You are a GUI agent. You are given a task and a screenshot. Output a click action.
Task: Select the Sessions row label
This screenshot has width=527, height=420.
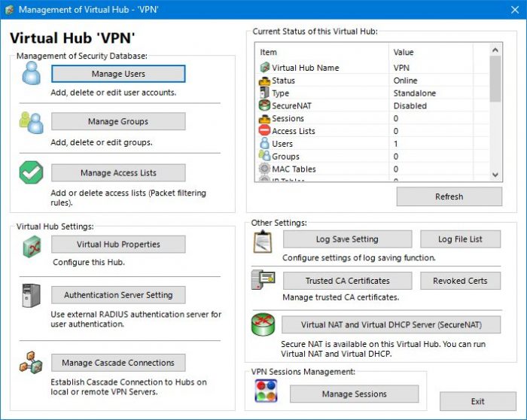[288, 119]
